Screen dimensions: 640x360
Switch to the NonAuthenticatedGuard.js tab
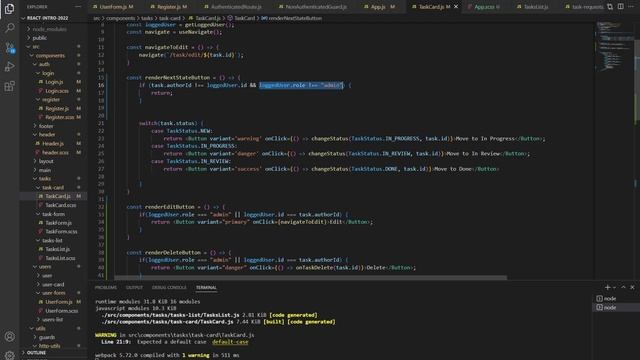coord(316,7)
